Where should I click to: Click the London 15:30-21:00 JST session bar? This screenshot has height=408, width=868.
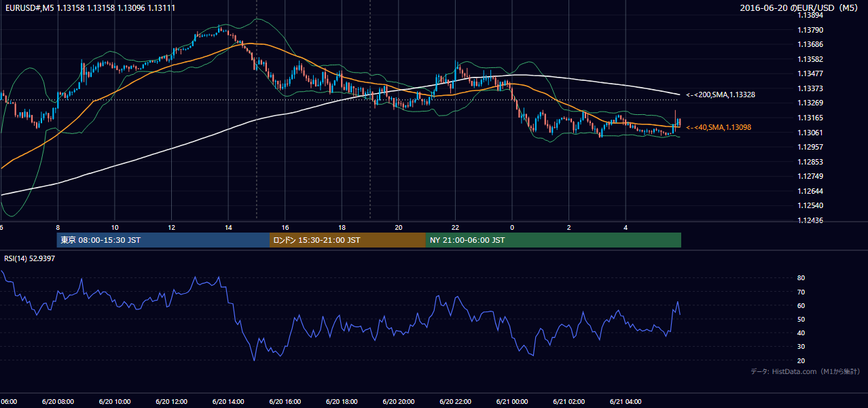click(348, 240)
